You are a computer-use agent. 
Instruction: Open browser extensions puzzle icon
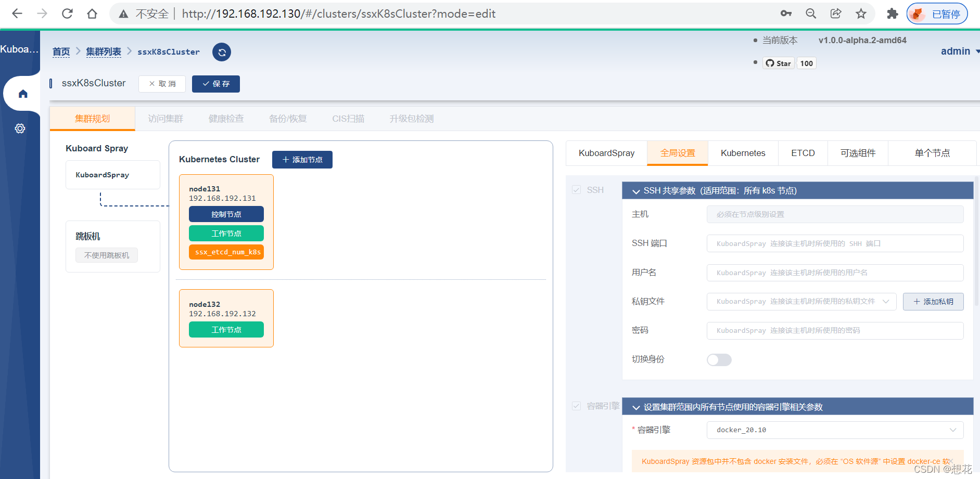893,14
